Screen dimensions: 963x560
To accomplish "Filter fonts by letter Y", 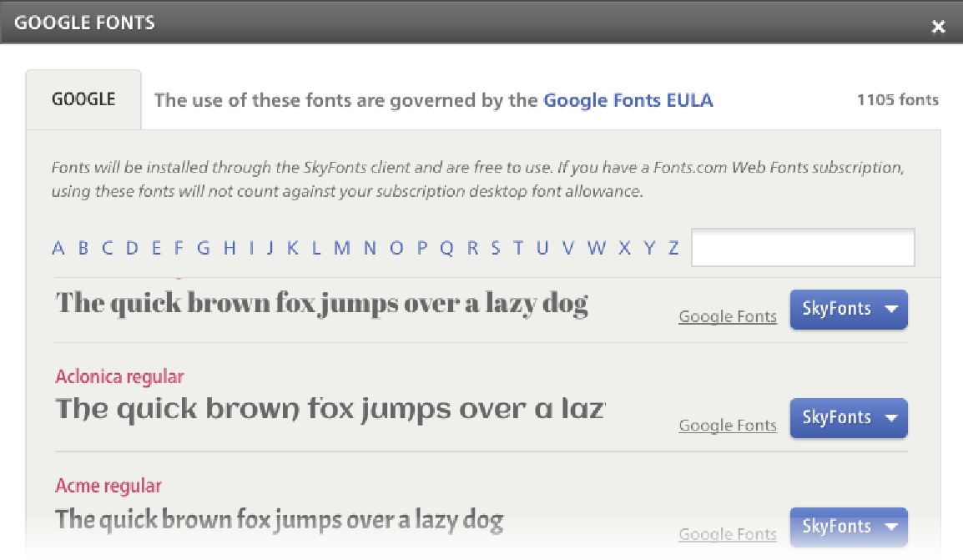I will click(x=649, y=248).
